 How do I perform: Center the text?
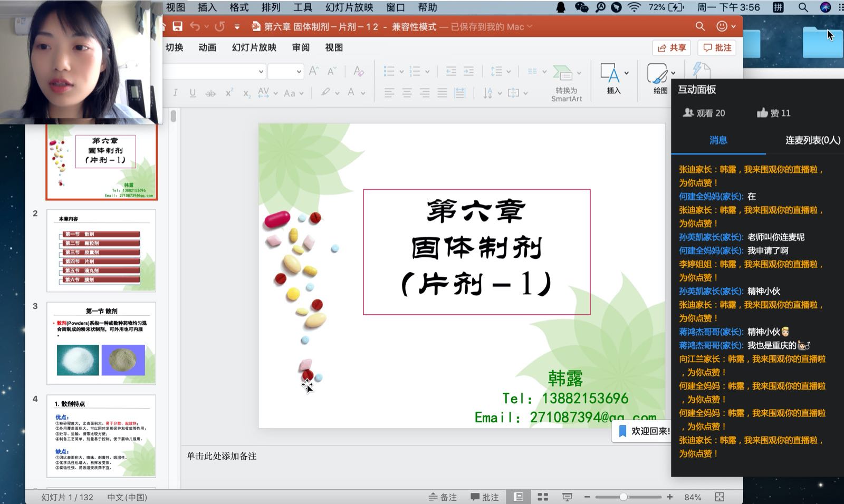(407, 93)
